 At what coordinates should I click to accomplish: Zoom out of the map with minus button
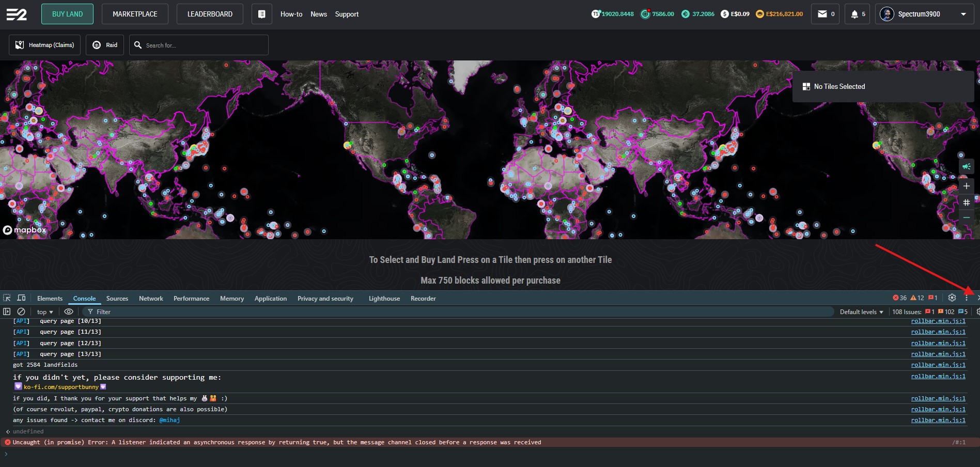[x=966, y=218]
